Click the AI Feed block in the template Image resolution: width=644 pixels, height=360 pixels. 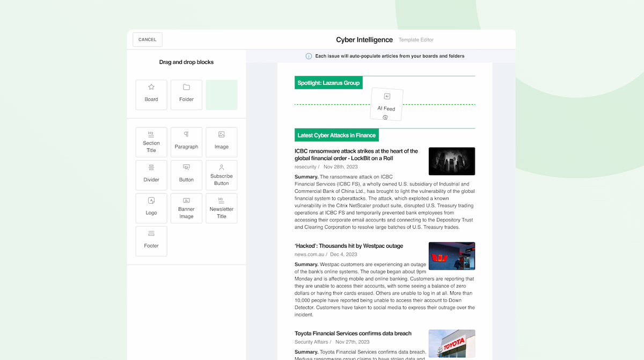(386, 104)
